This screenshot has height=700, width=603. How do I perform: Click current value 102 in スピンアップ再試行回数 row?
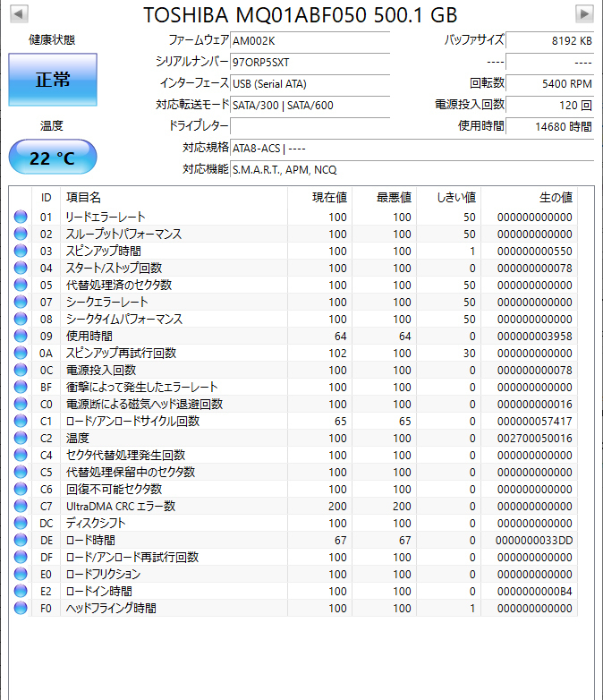(337, 353)
